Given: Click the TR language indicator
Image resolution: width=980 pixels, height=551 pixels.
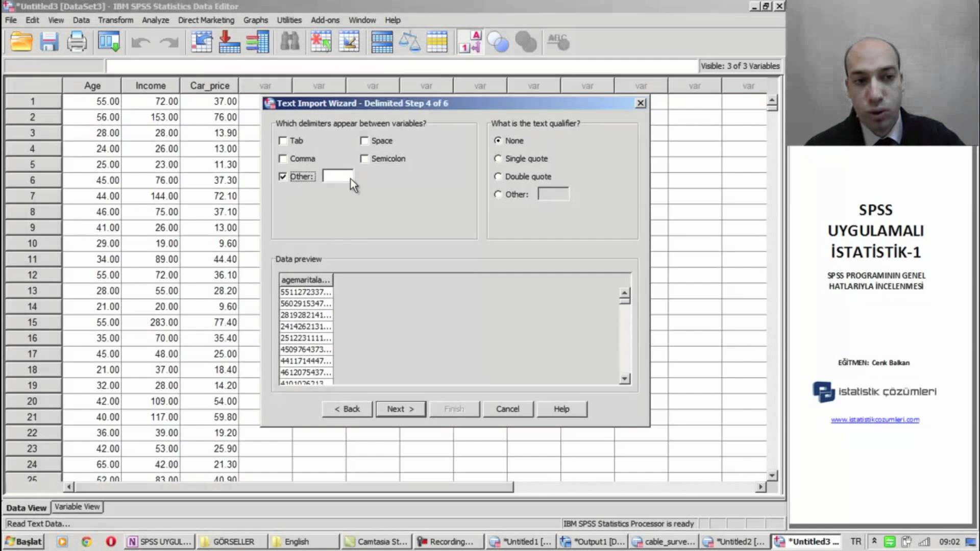Looking at the screenshot, I should tap(856, 541).
